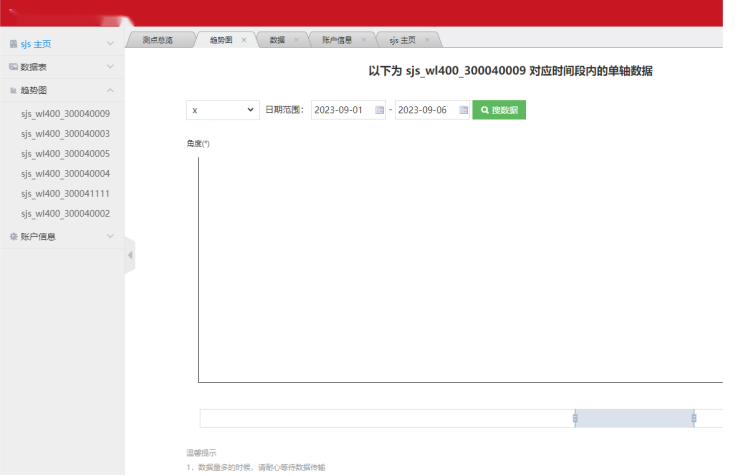Screen dimensions: 744x476
Task: Open the start date calendar picker icon
Action: 379,110
